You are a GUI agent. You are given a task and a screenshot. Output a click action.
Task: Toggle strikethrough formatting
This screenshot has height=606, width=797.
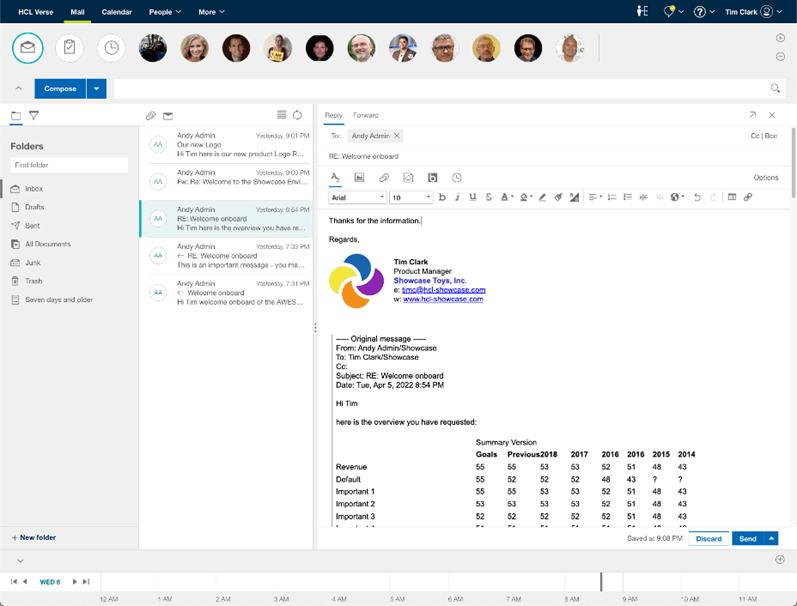pyautogui.click(x=488, y=197)
